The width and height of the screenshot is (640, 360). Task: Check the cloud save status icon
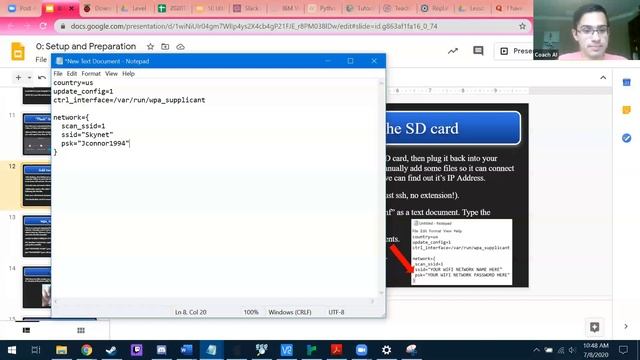pyautogui.click(x=180, y=47)
